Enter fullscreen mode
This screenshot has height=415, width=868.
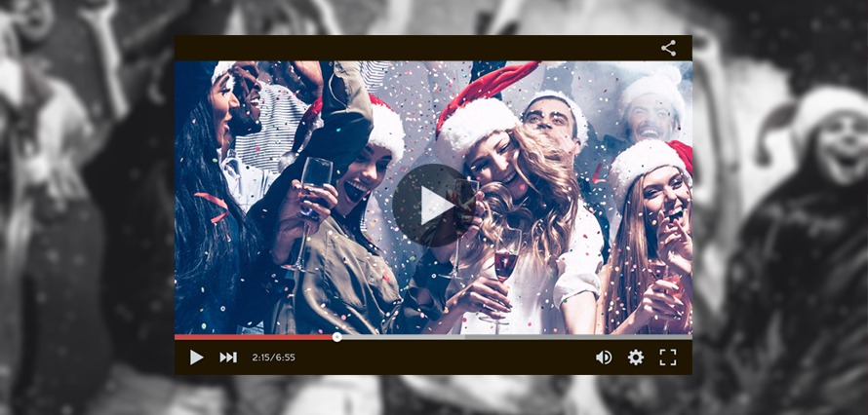pyautogui.click(x=668, y=358)
